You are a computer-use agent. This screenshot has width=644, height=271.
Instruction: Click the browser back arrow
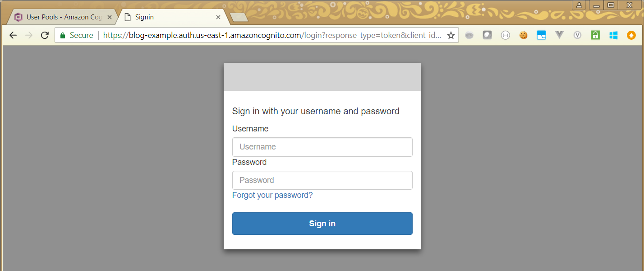[x=13, y=35]
